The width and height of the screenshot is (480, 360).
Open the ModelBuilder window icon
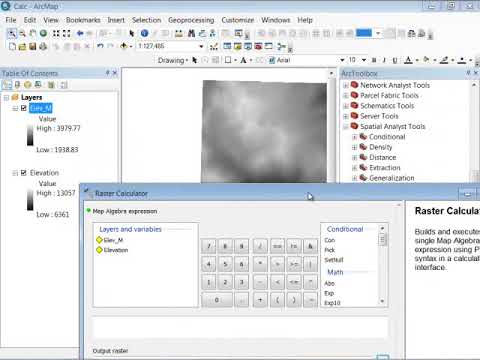[282, 46]
